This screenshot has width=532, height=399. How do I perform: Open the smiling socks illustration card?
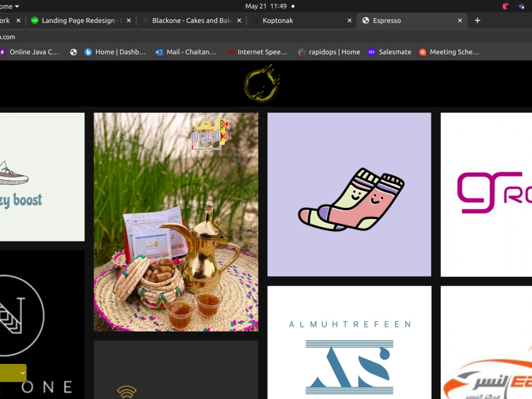click(x=349, y=194)
